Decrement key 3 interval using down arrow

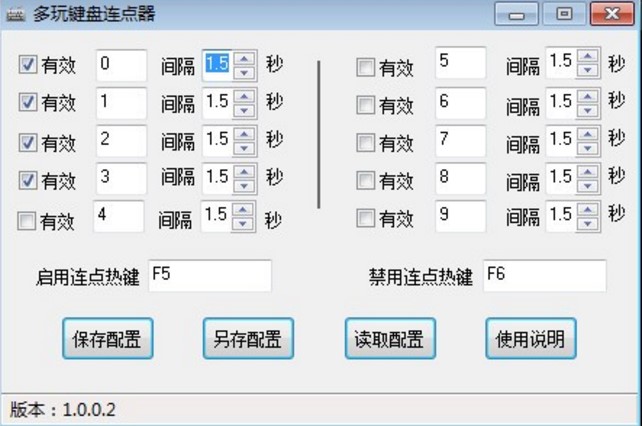click(x=244, y=186)
